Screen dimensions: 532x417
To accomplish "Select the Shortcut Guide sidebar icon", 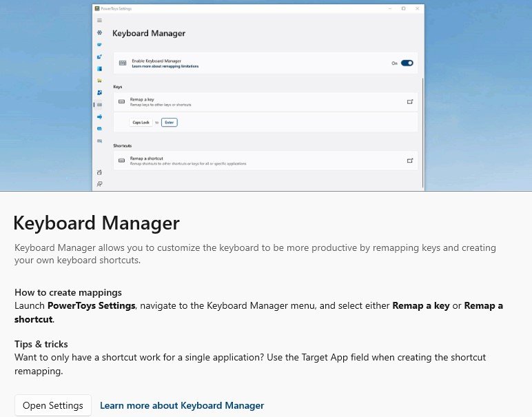I will (99, 141).
